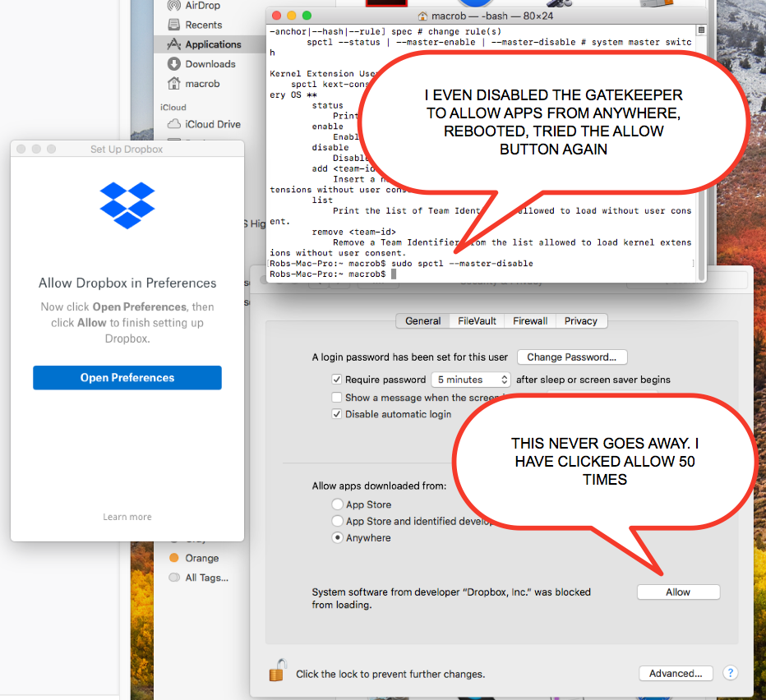This screenshot has height=700, width=766.
Task: Click Allow for Dropbox system software
Action: click(x=678, y=592)
